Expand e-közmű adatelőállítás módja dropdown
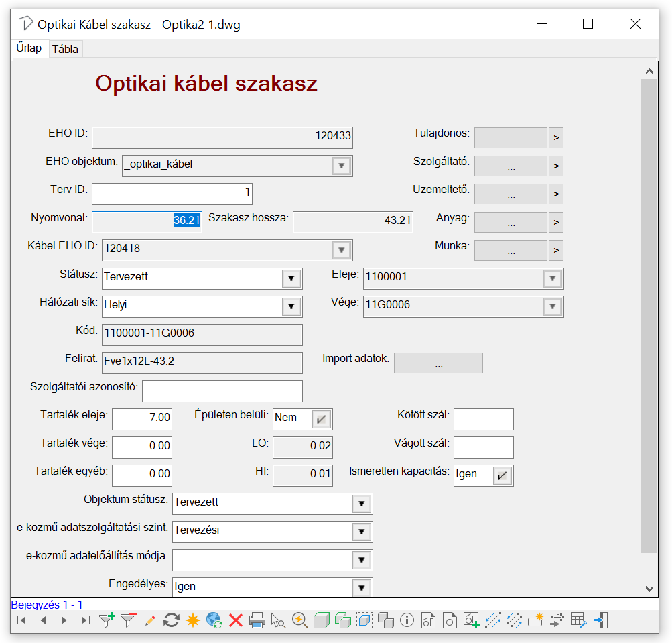Image resolution: width=672 pixels, height=643 pixels. click(362, 560)
